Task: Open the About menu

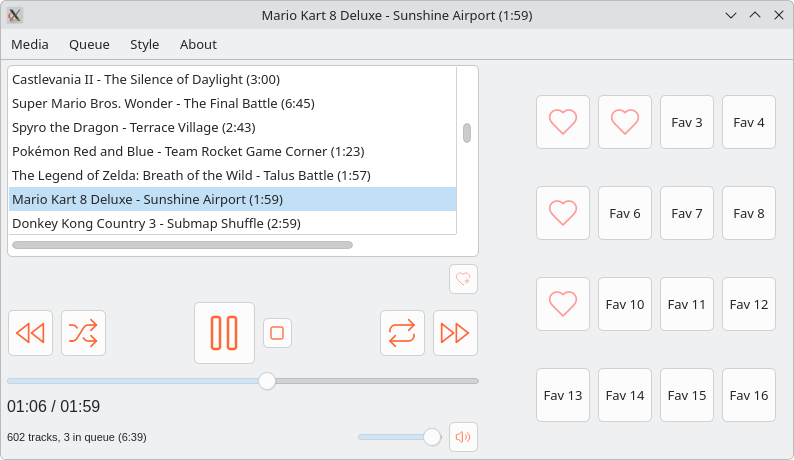Action: [x=198, y=44]
